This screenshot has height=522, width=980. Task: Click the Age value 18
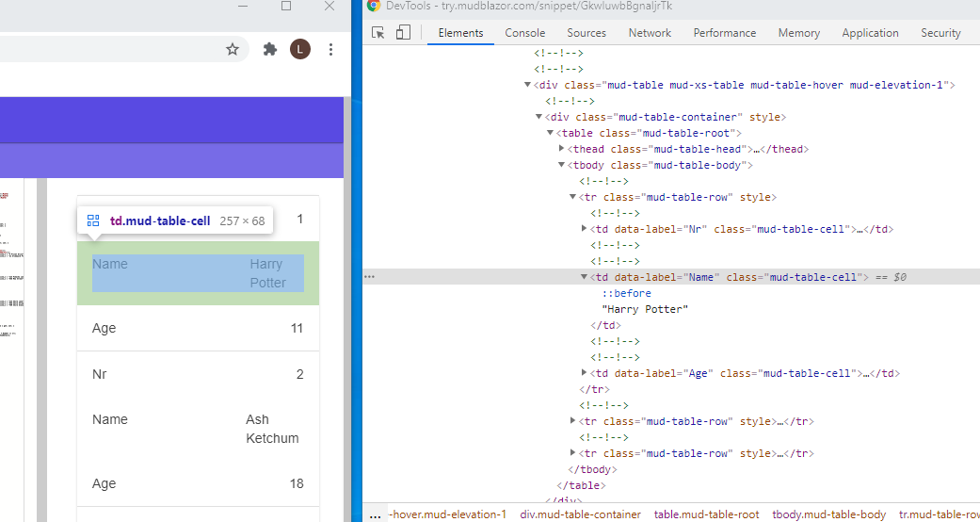(297, 483)
